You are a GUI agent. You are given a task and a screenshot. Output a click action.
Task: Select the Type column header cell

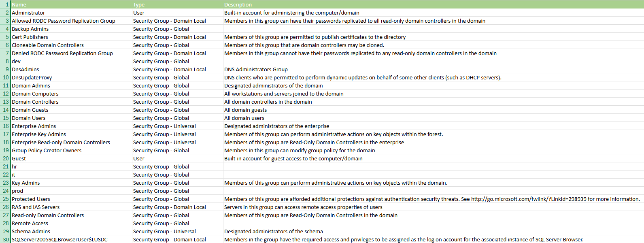click(x=177, y=4)
